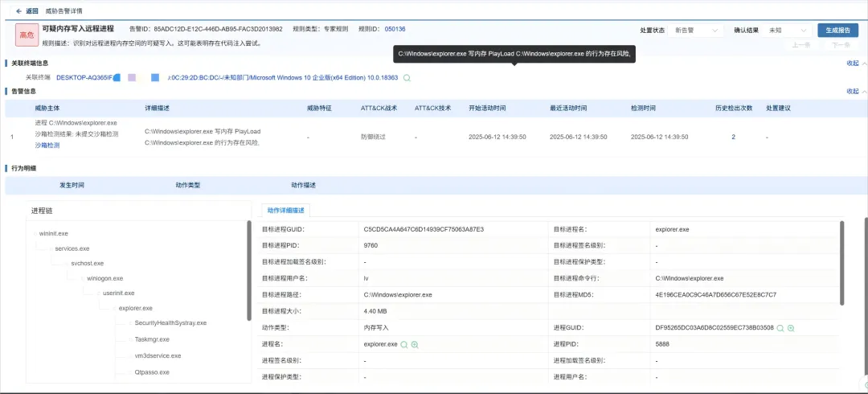Click the process chain panel scrollbar
868x394 pixels.
coord(249,269)
